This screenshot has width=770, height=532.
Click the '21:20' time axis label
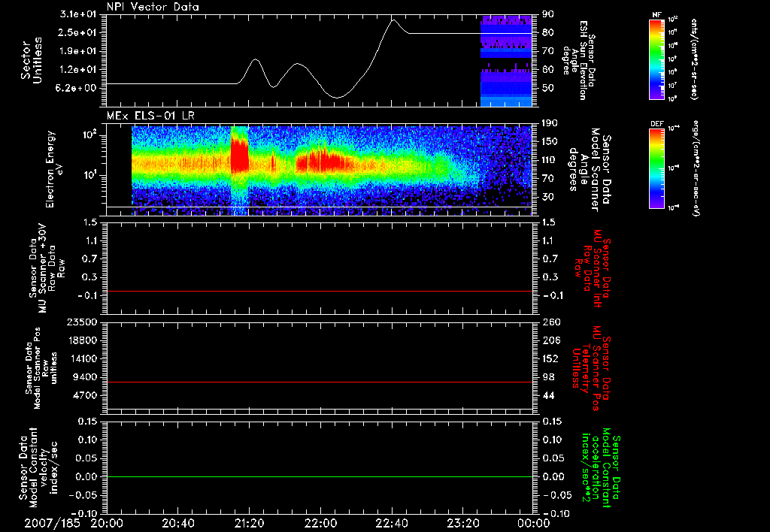pos(250,523)
